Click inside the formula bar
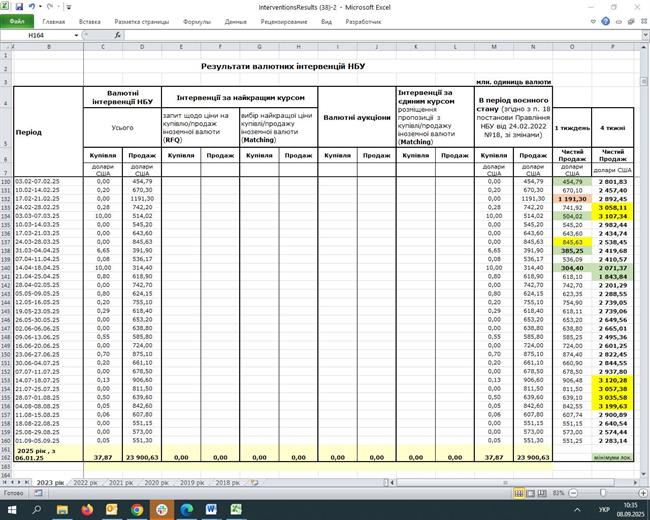This screenshot has height=520, width=650. (x=381, y=35)
